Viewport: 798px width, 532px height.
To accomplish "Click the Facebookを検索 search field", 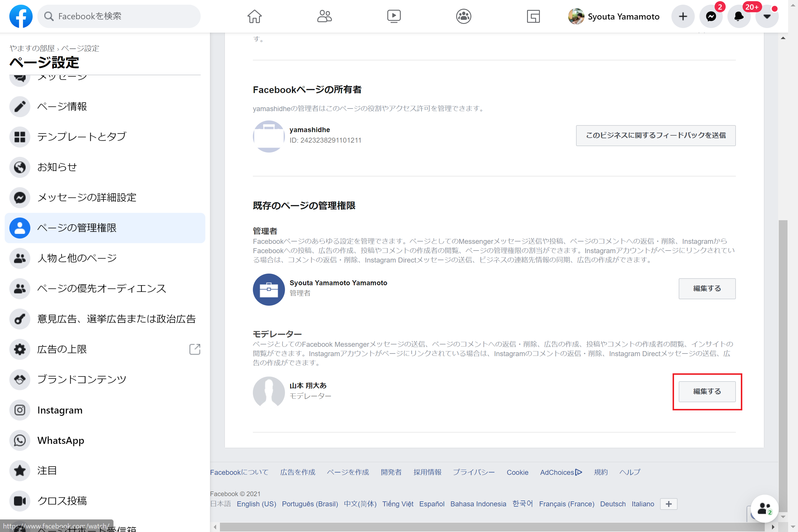I will pos(119,16).
